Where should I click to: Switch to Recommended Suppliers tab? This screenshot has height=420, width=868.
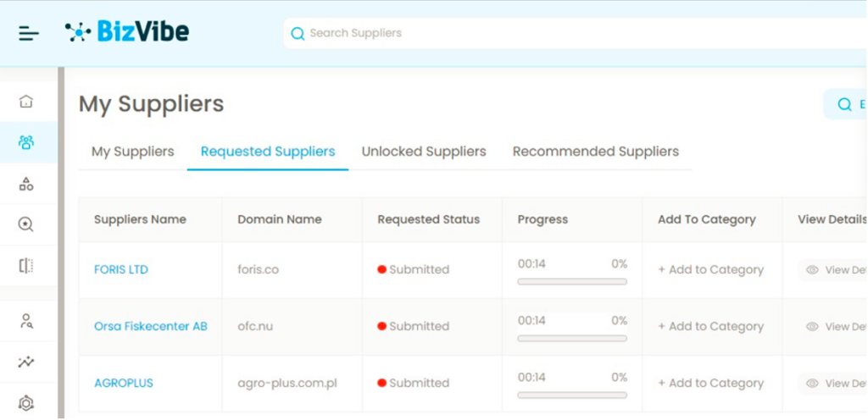(x=595, y=152)
